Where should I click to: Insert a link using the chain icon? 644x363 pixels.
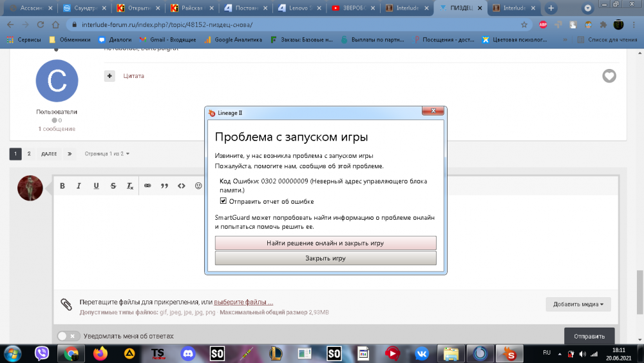click(x=147, y=186)
